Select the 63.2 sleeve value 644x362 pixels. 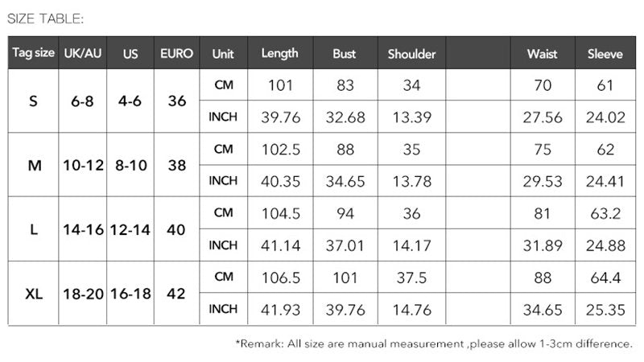tap(605, 214)
